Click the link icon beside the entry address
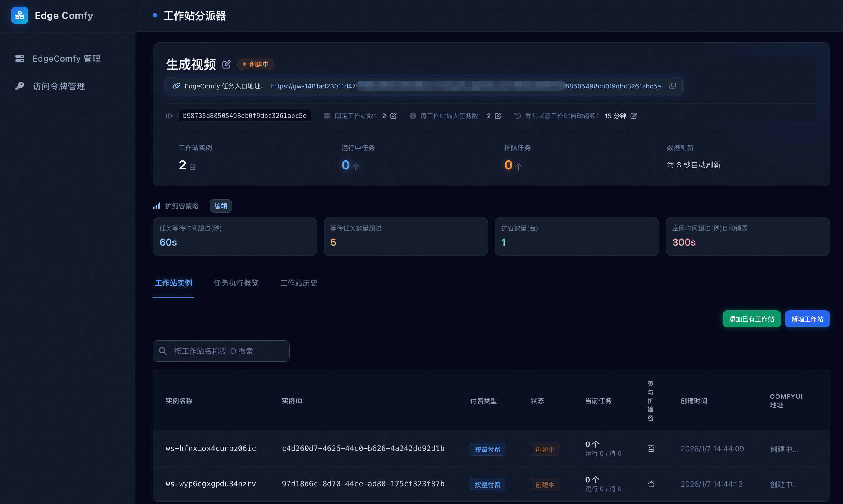The height and width of the screenshot is (504, 843). (176, 86)
